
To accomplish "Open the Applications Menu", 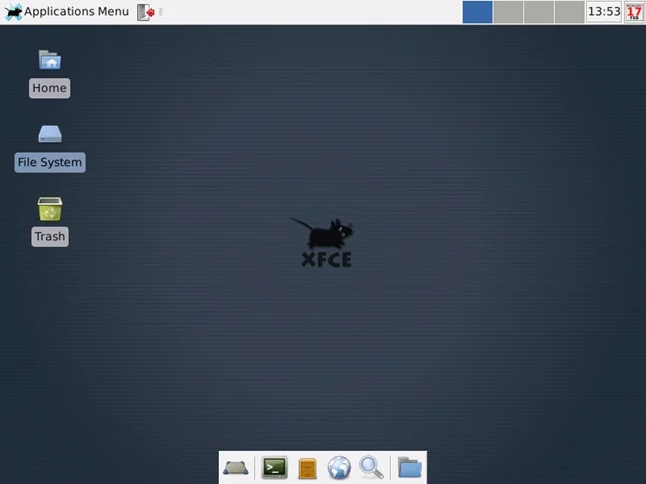I will click(67, 12).
